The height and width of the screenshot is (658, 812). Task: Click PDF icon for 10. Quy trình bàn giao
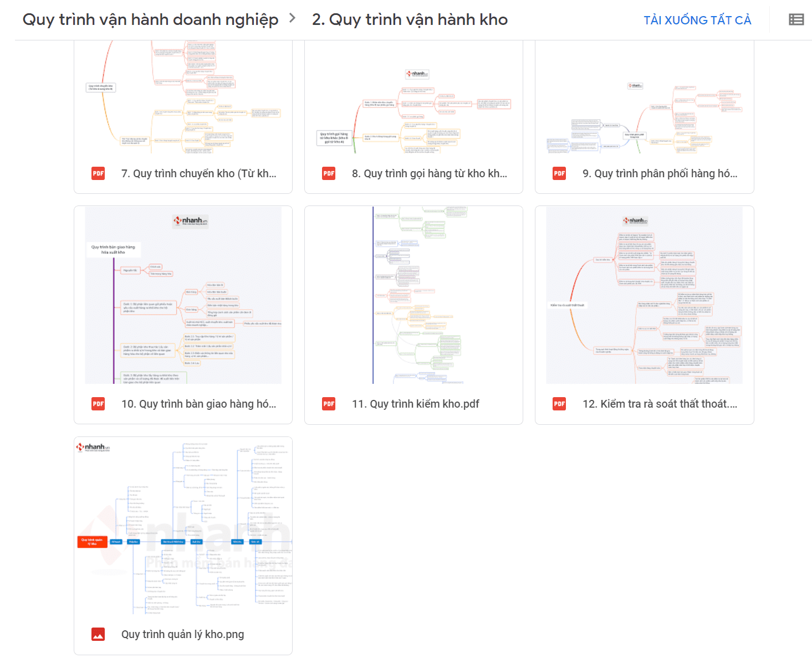pos(98,404)
